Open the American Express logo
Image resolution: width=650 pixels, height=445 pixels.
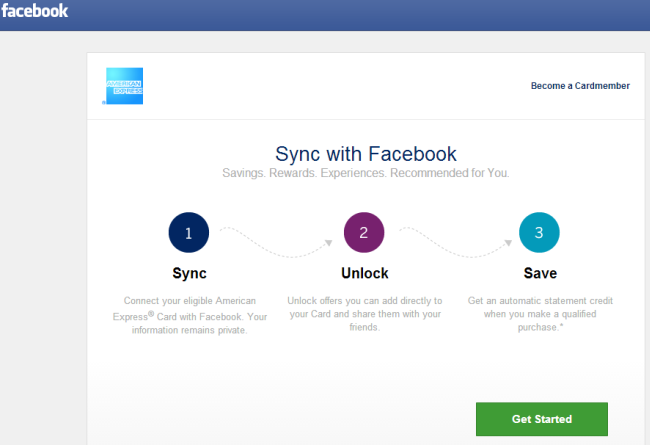tap(124, 86)
